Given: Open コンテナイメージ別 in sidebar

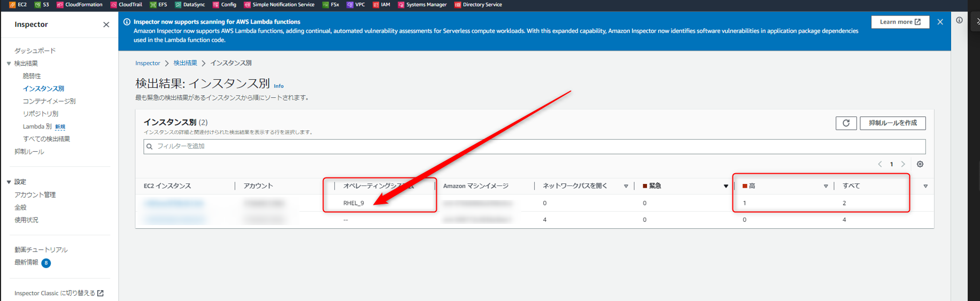Looking at the screenshot, I should pyautogui.click(x=49, y=101).
